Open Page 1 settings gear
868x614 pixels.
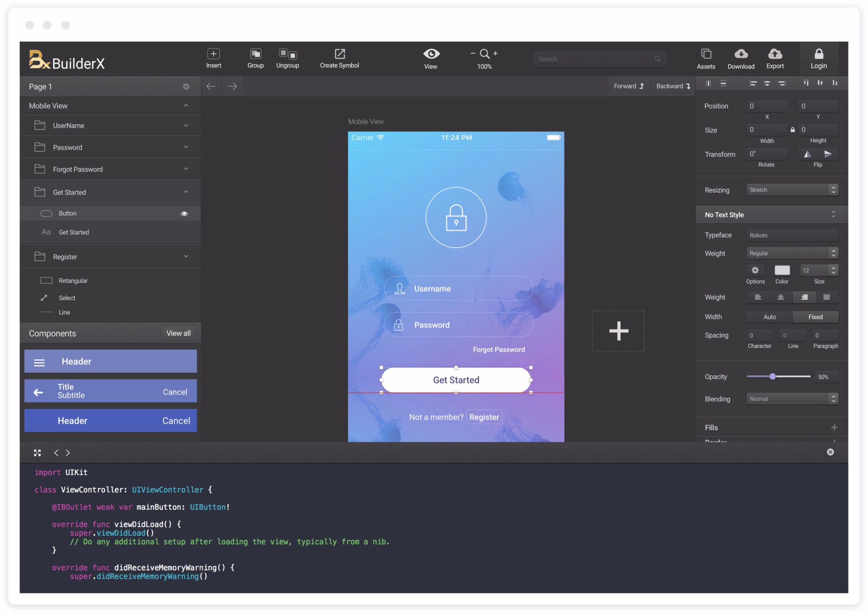pos(186,86)
